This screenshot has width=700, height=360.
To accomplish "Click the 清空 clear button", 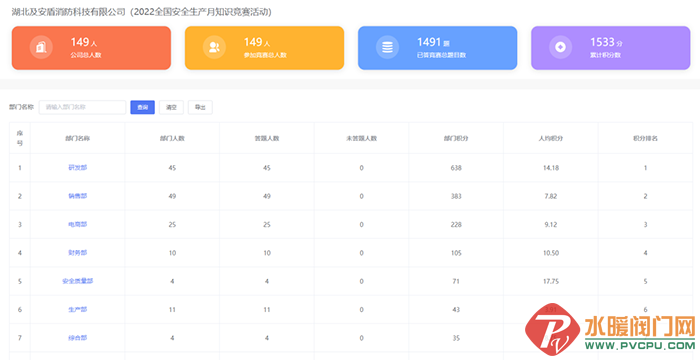I will tap(171, 107).
